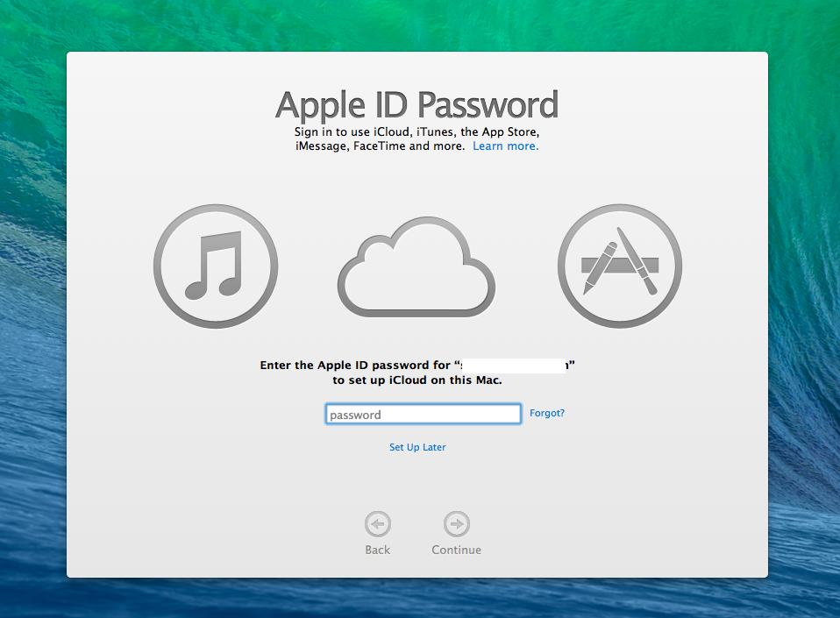840x618 pixels.
Task: Focus the password input field
Action: coord(424,414)
